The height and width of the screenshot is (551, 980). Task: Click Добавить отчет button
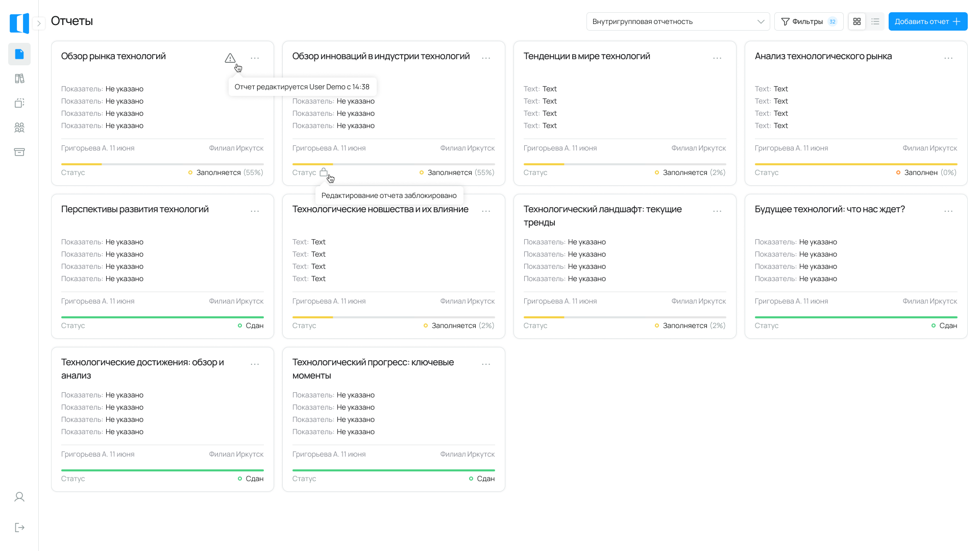[x=927, y=21]
